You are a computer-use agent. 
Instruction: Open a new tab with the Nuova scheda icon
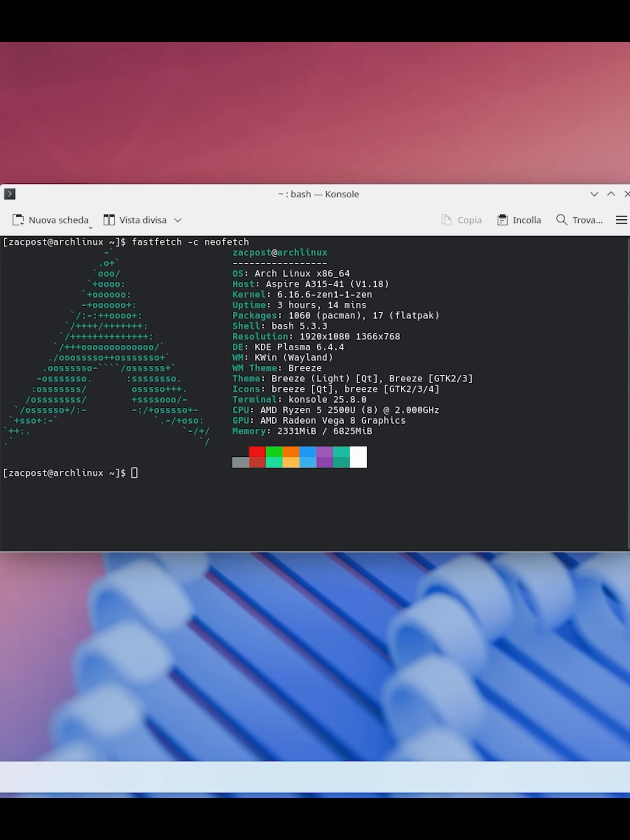pyautogui.click(x=16, y=220)
